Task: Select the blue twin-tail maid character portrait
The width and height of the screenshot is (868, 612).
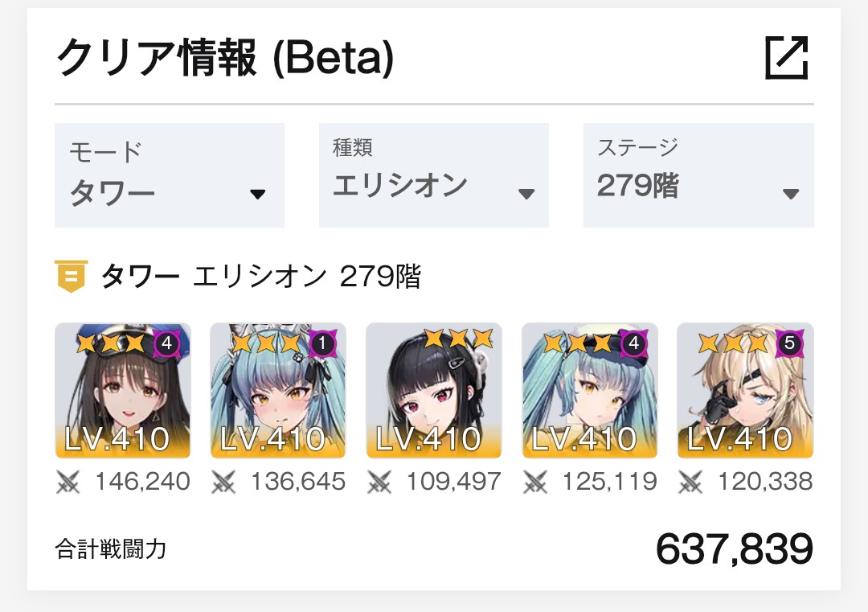Action: [x=278, y=391]
